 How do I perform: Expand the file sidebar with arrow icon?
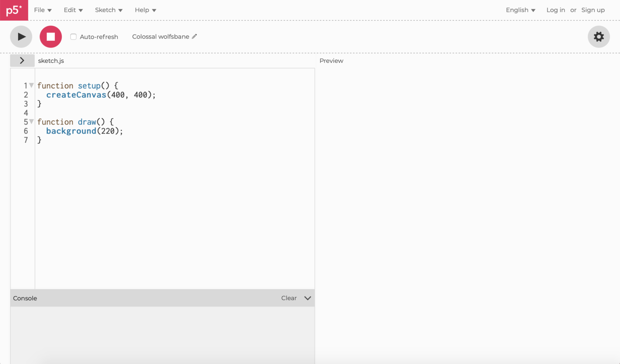pyautogui.click(x=22, y=61)
